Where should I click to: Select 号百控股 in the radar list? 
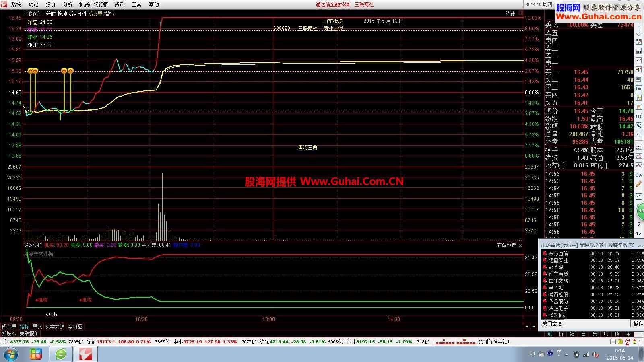click(x=558, y=294)
